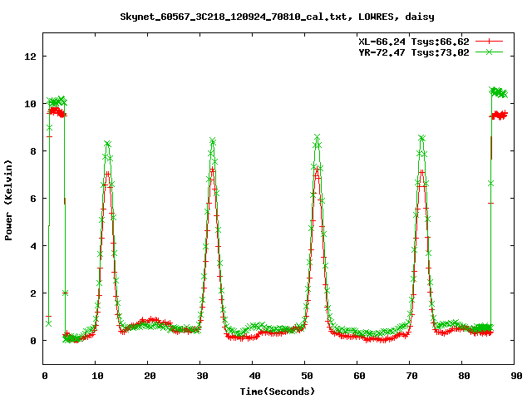Viewport: 532px width, 399px height.
Task: Click the green peak near 32 seconds
Action: tap(213, 140)
